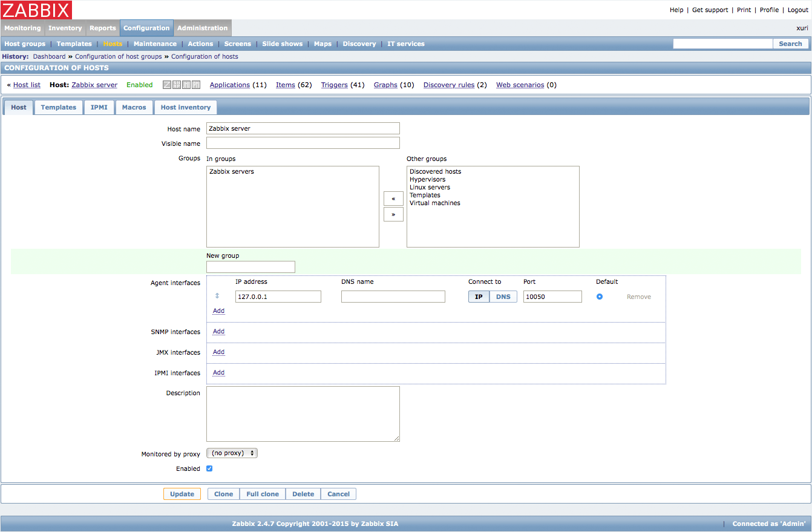Image resolution: width=812 pixels, height=532 pixels.
Task: Go to Hosts submenu item
Action: pyautogui.click(x=113, y=44)
